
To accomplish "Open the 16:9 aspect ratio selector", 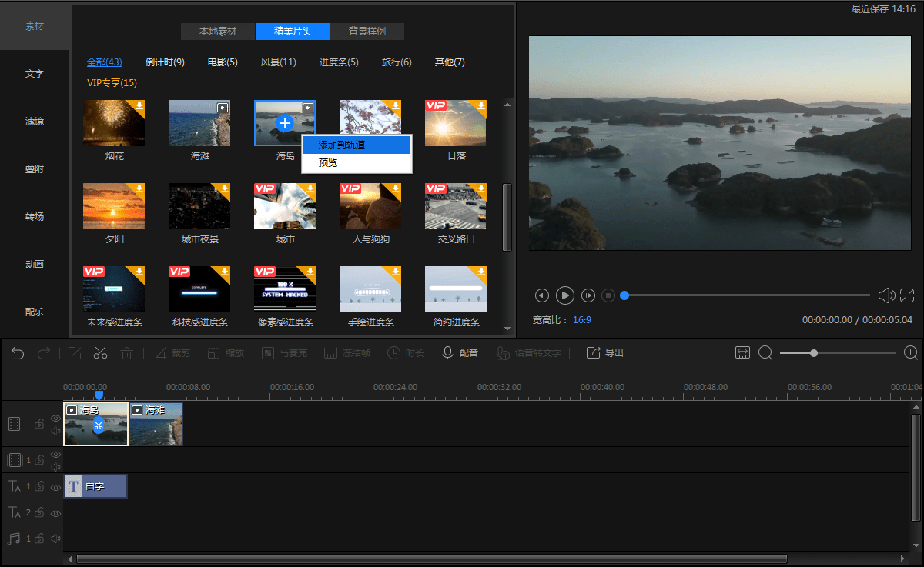I will tap(581, 319).
